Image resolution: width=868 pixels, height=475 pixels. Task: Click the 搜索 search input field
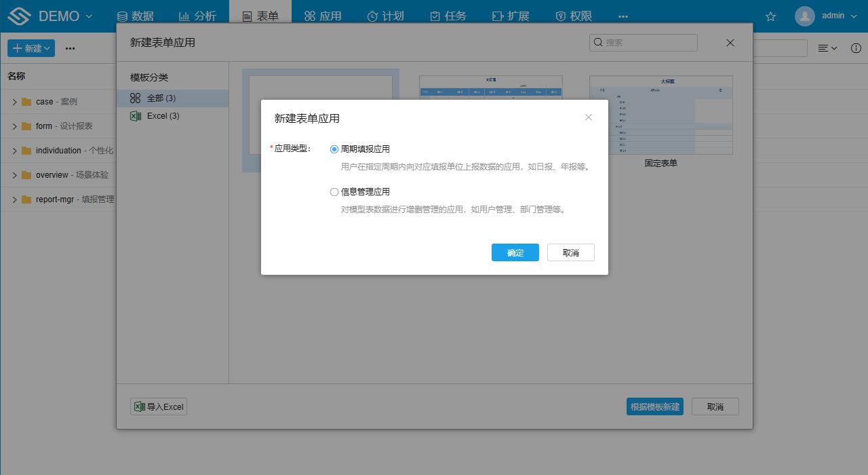click(x=643, y=42)
